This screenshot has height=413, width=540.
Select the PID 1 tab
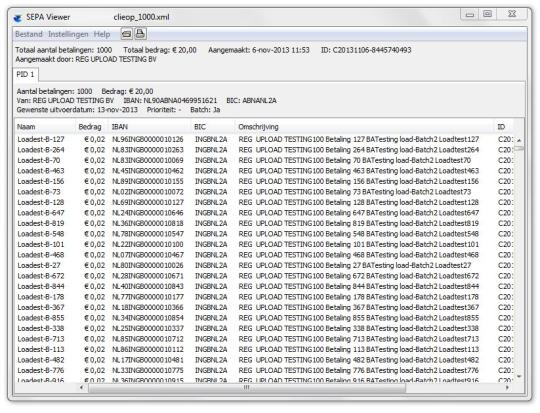pos(25,74)
